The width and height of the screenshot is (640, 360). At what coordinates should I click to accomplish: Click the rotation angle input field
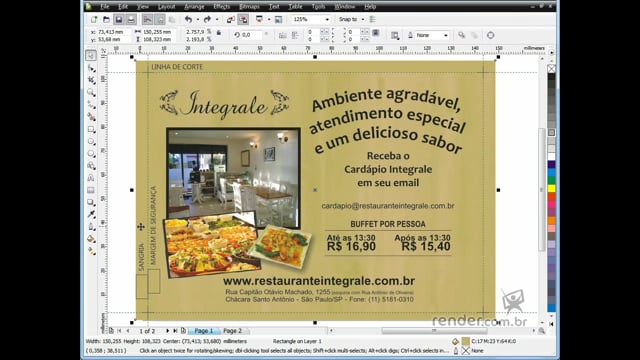point(251,35)
